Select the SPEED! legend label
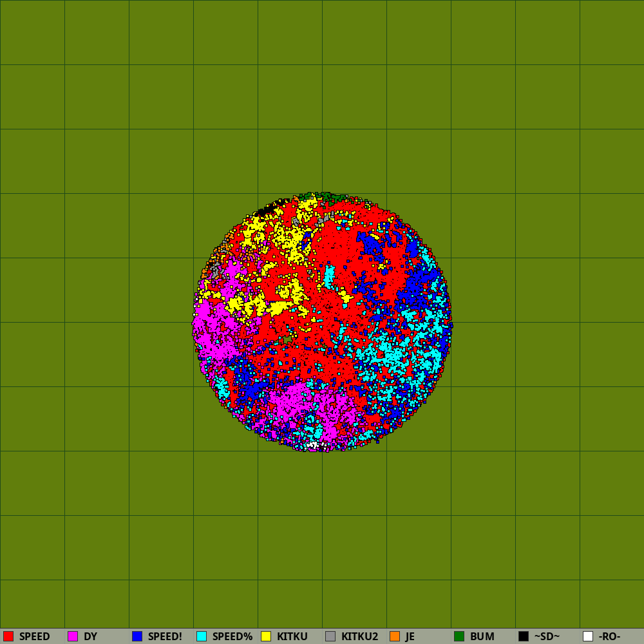 (165, 637)
